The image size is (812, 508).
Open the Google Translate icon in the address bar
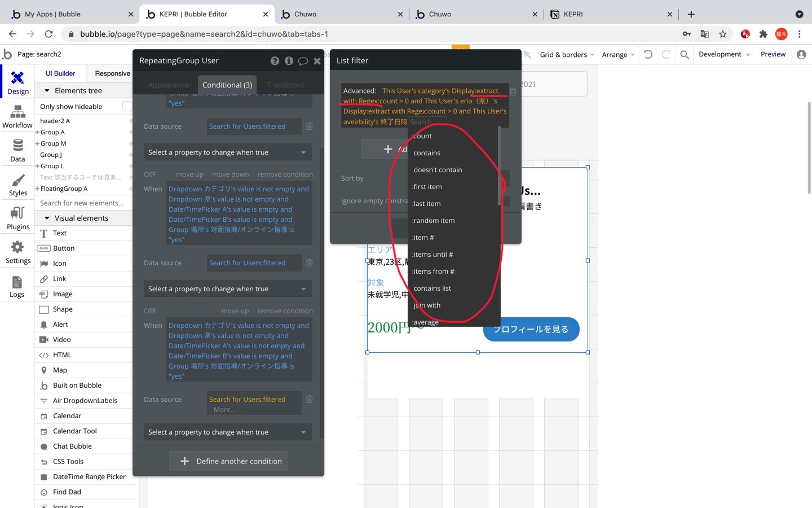pos(705,34)
